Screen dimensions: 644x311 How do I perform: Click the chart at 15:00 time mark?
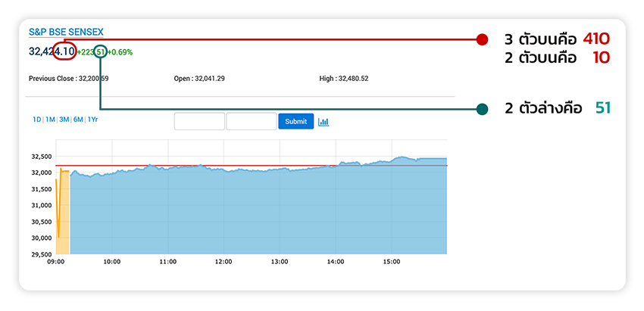(392, 212)
